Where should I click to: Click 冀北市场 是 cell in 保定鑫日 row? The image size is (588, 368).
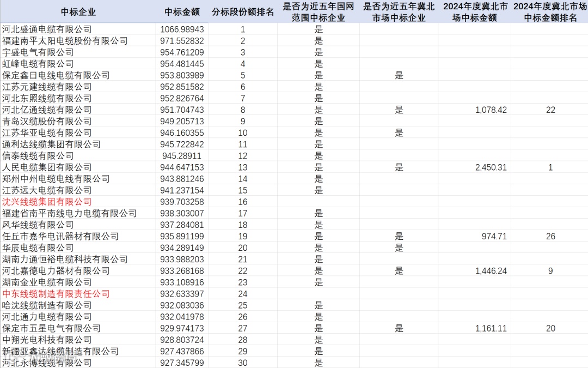click(x=399, y=75)
